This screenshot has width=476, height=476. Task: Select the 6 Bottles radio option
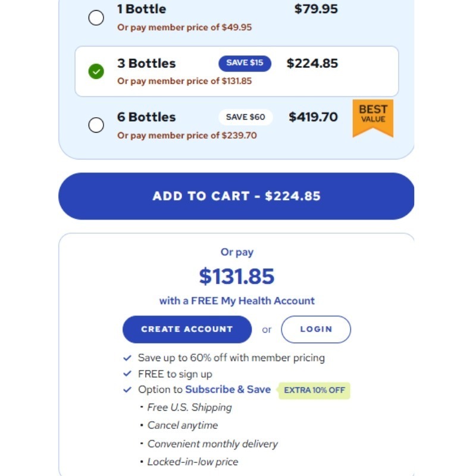pyautogui.click(x=96, y=125)
